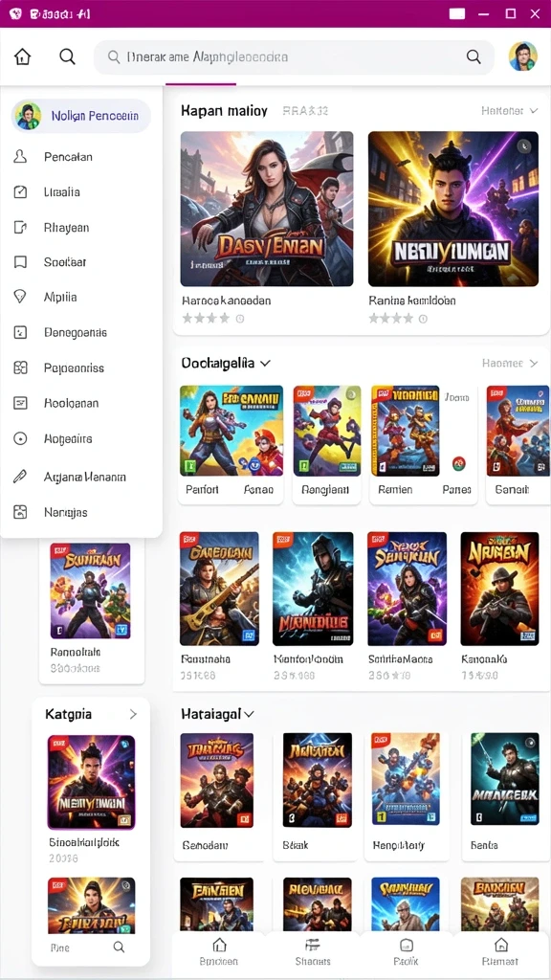The image size is (551, 980).
Task: Click the icon beside Hoologanan
Action: pos(20,403)
